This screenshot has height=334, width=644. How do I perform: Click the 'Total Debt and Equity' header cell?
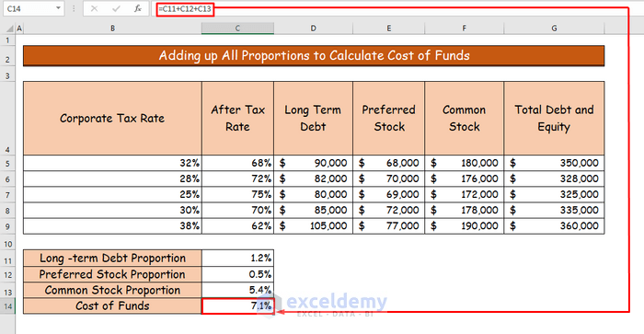pos(554,119)
